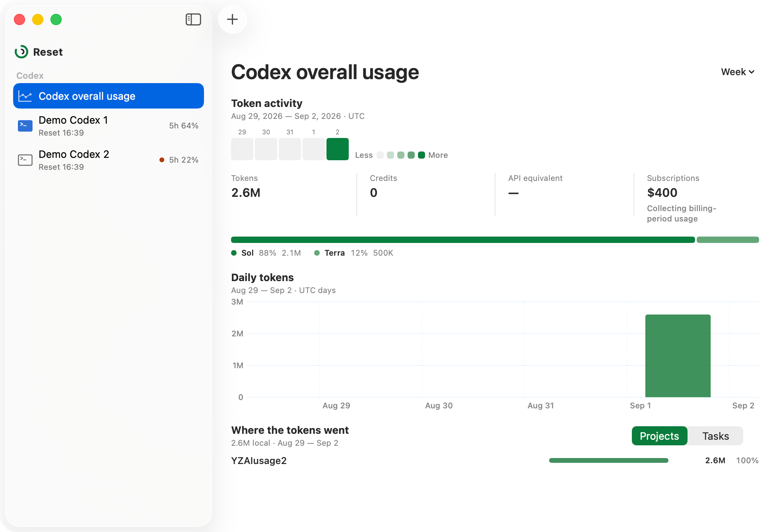Click the blue terminal icon for Demo Codex 1
The height and width of the screenshot is (532, 777).
[x=25, y=126]
